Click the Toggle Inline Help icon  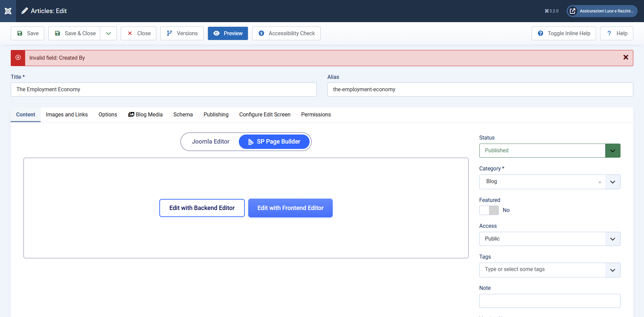point(540,33)
